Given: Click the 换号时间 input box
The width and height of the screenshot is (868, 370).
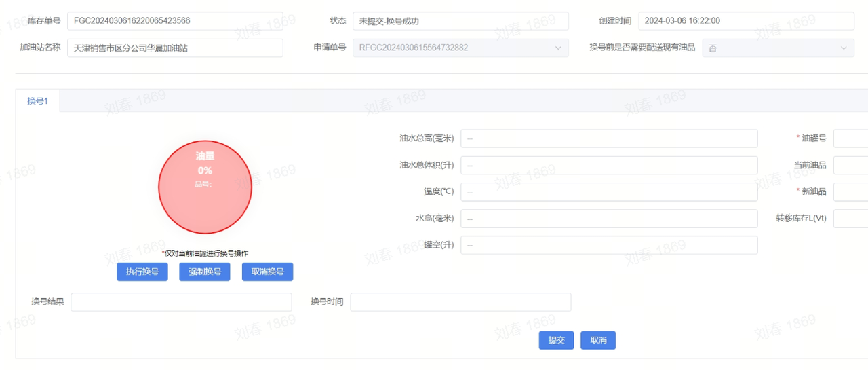Looking at the screenshot, I should [x=460, y=302].
